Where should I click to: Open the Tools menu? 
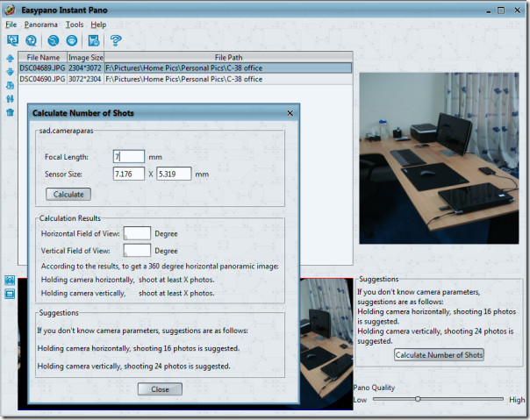[75, 25]
